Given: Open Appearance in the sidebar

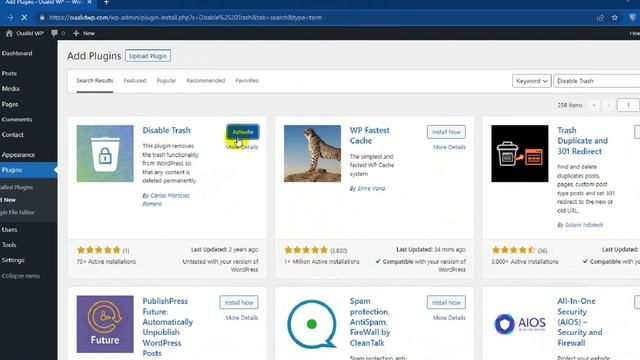Looking at the screenshot, I should 18,155.
